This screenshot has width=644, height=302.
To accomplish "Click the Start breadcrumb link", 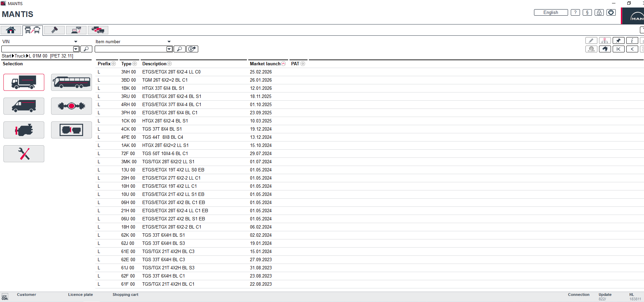I will (6, 56).
